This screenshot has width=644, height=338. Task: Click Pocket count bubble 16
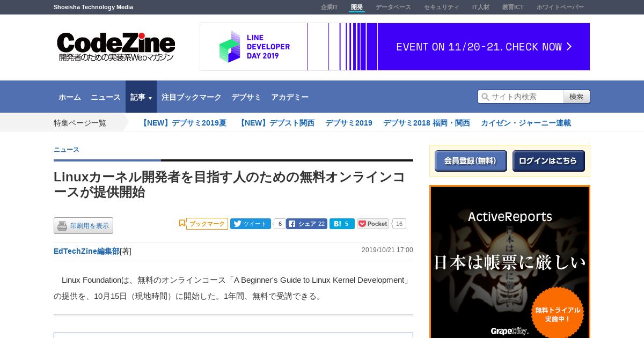(x=399, y=224)
